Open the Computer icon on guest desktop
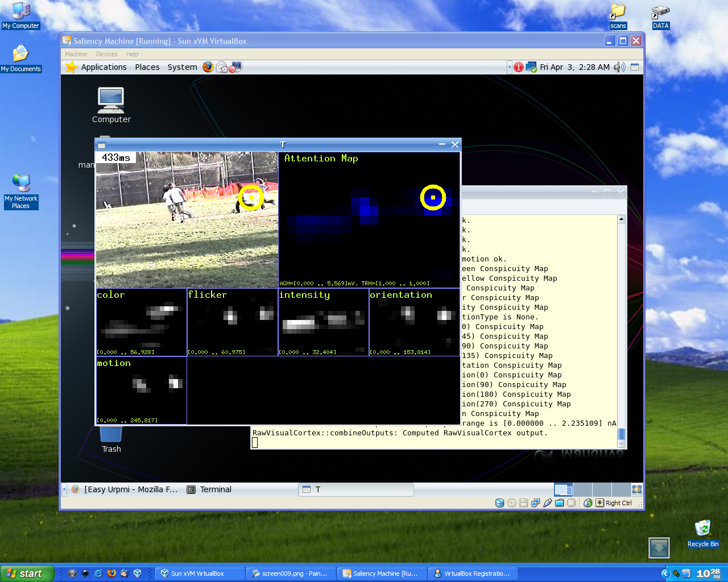 pyautogui.click(x=111, y=105)
